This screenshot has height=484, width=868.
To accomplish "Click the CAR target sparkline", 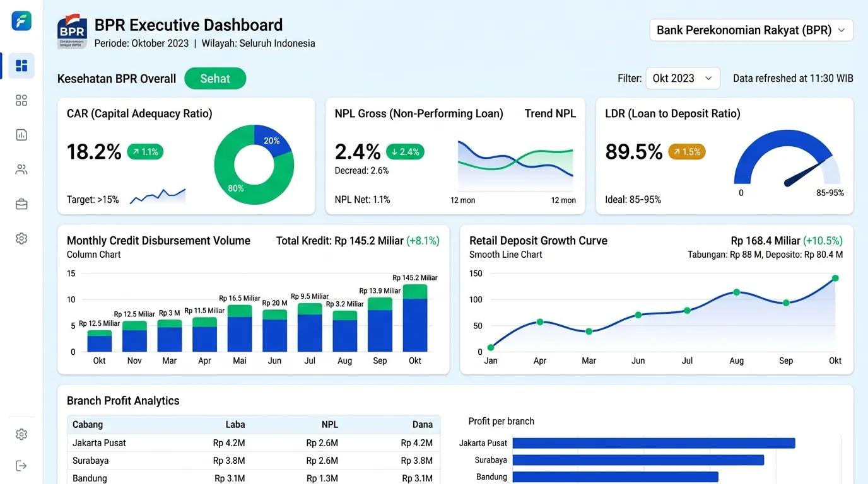I will 158,196.
